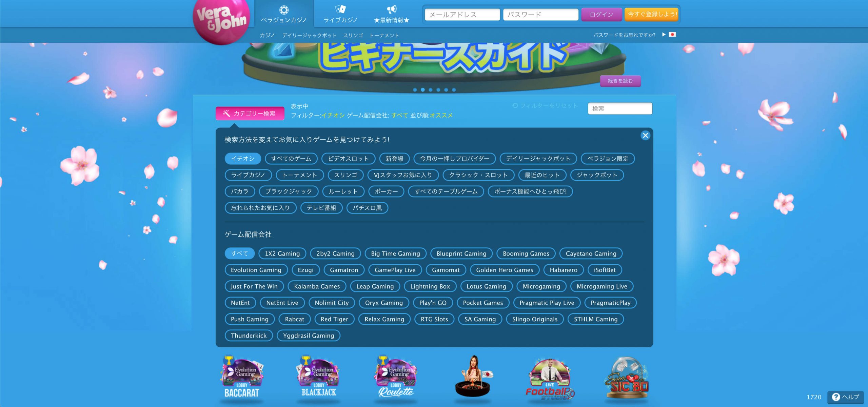Click the ログイン login button
The image size is (868, 407).
click(601, 15)
